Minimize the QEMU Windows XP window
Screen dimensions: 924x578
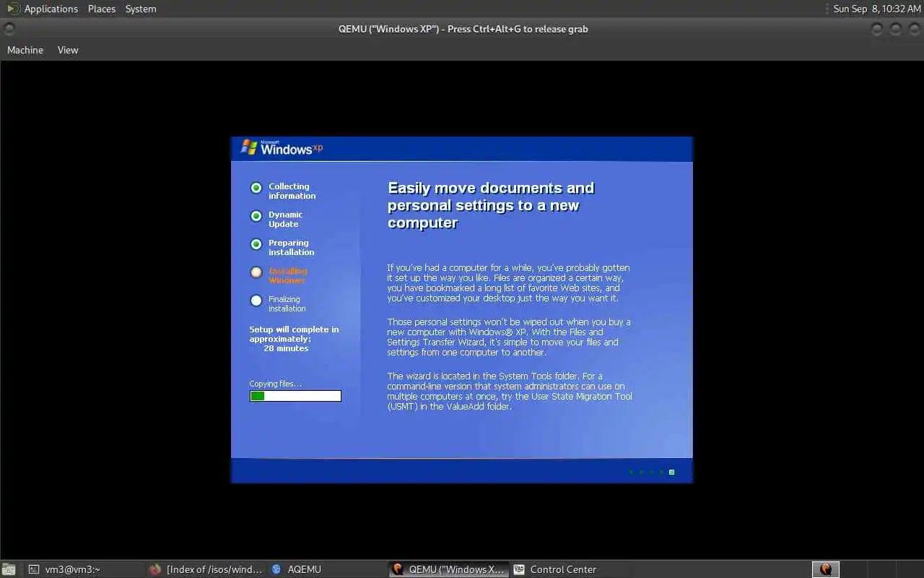(877, 29)
